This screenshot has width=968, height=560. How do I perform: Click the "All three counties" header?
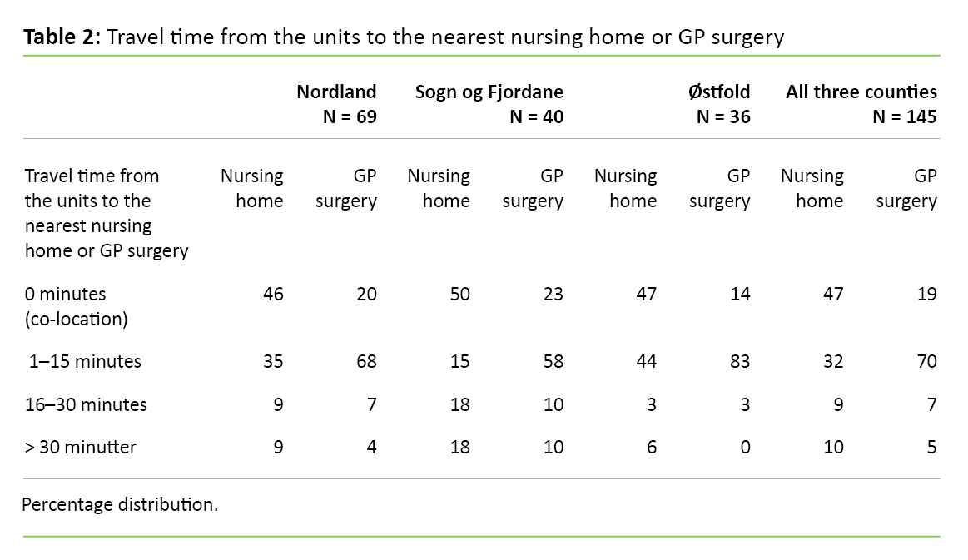coord(861,92)
